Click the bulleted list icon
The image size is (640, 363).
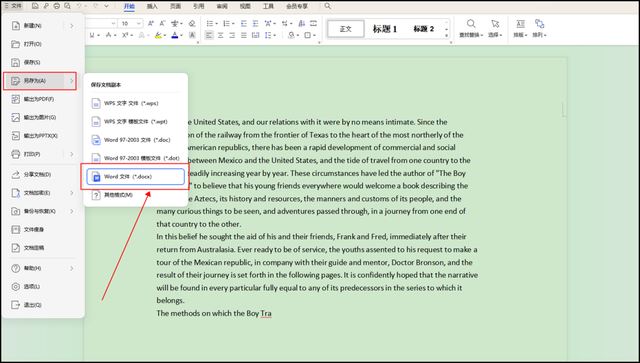point(210,24)
